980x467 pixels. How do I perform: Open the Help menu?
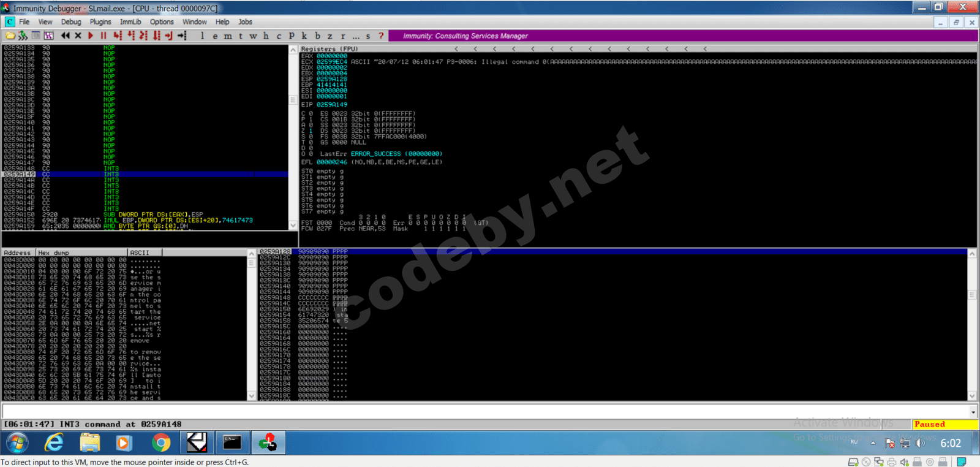(x=222, y=21)
